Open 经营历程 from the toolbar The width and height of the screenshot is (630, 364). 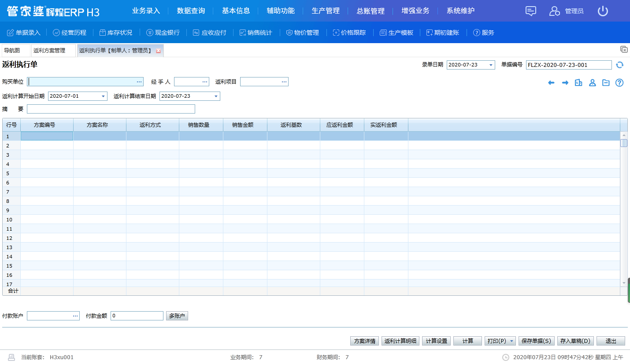70,33
